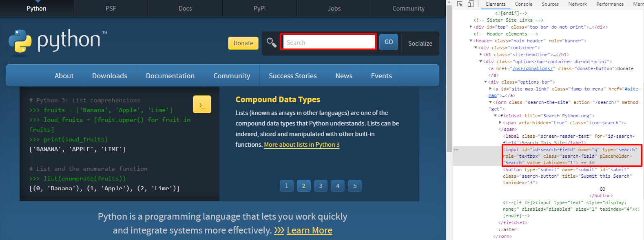Collapse the header main-header node
The image size is (644, 240).
[x=471, y=41]
